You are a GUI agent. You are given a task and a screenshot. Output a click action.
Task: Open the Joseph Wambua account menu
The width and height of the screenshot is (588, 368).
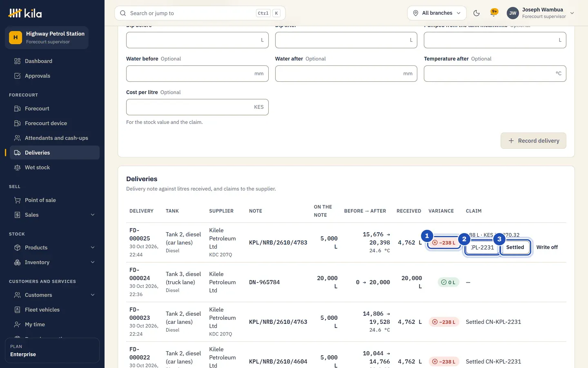pyautogui.click(x=541, y=13)
